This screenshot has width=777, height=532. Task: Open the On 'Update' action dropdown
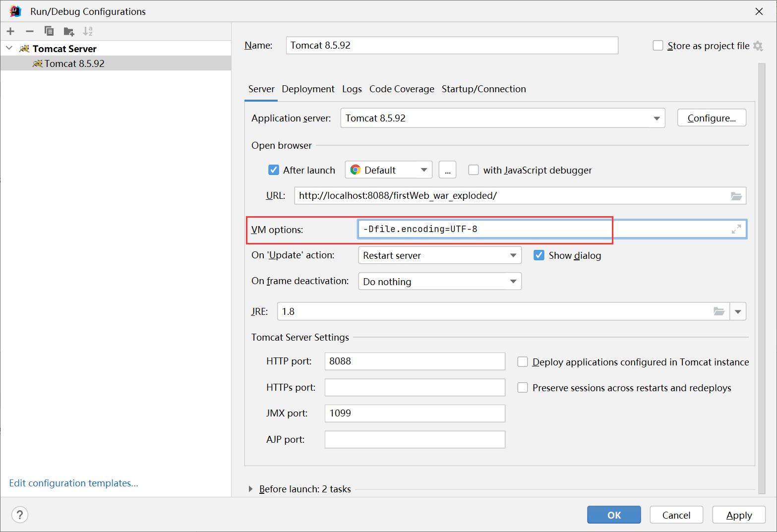(513, 255)
